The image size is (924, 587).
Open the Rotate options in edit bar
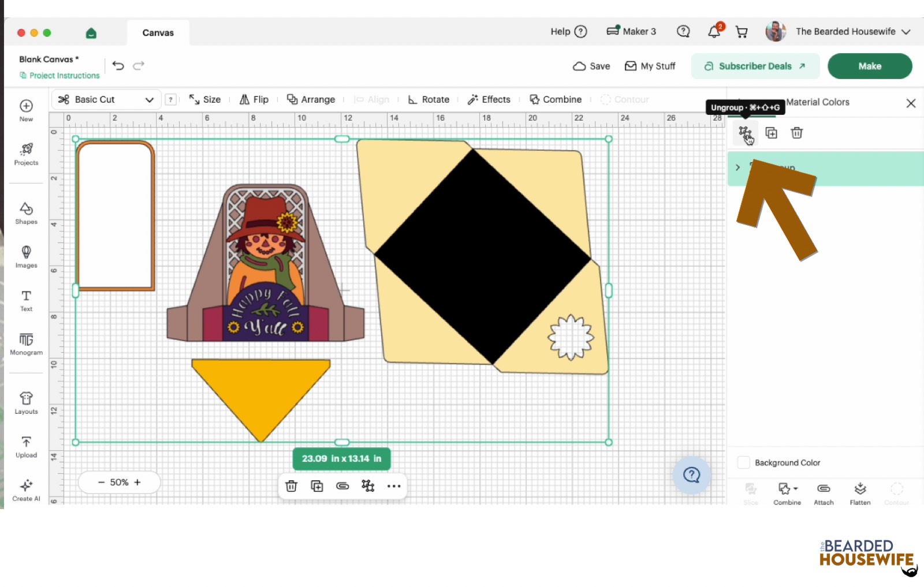(x=429, y=99)
